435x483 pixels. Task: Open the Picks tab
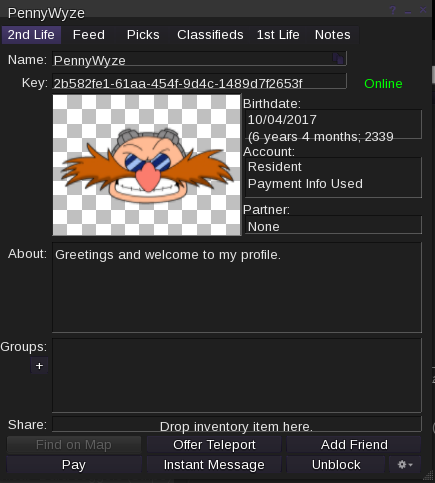coord(143,35)
